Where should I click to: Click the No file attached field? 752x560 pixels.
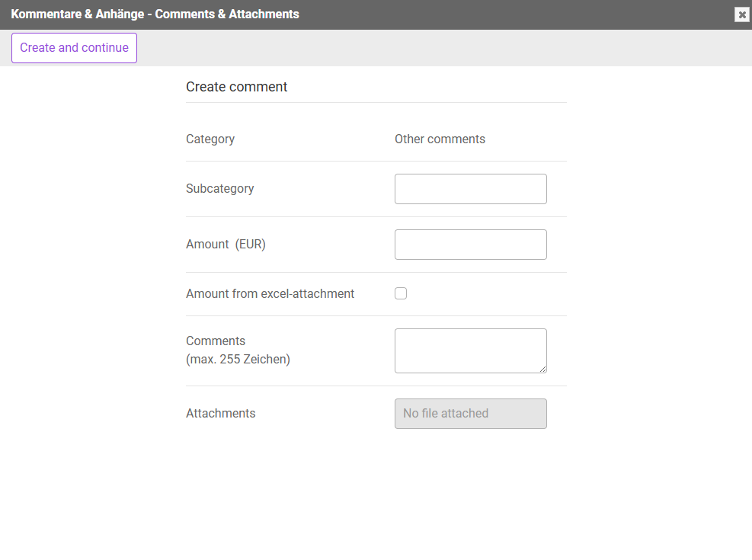pos(471,414)
